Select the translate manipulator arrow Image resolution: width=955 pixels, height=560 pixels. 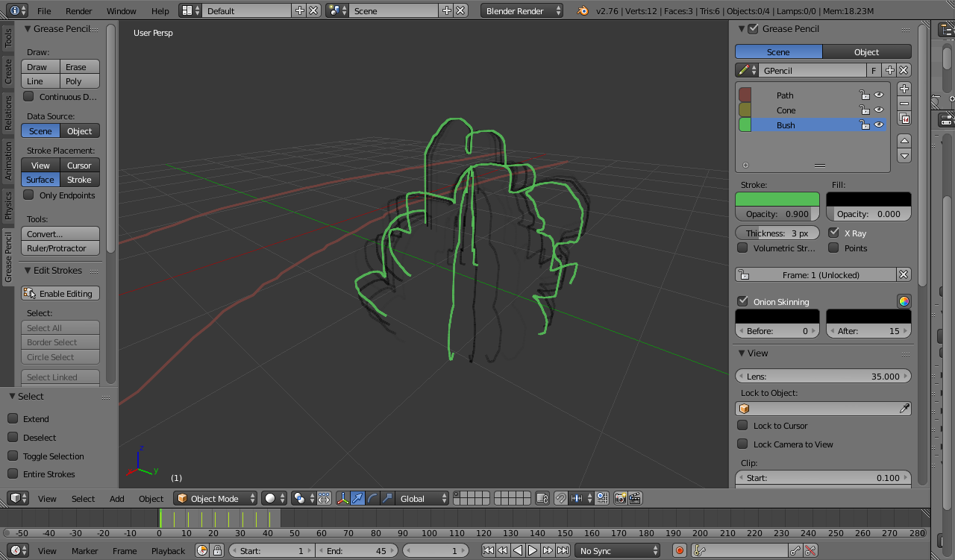click(357, 498)
